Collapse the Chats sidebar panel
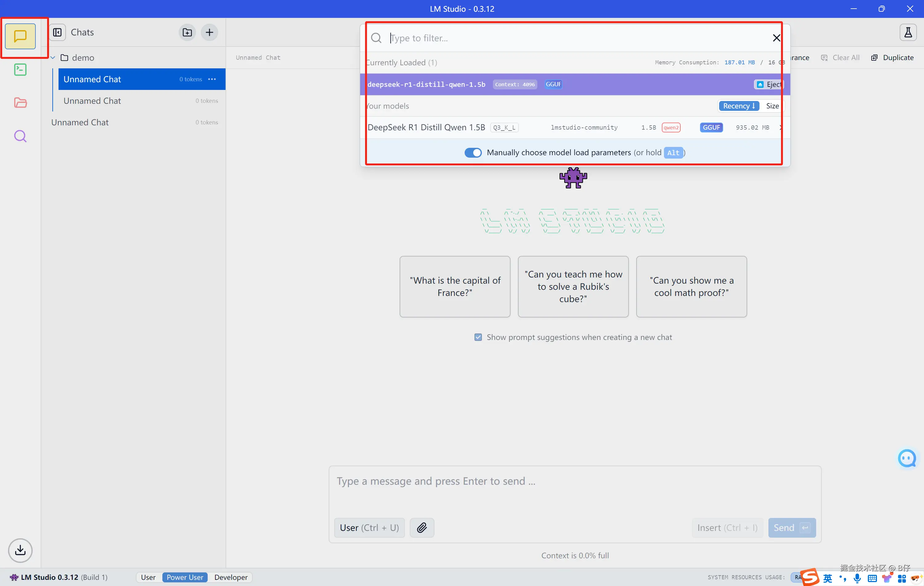 [x=57, y=32]
